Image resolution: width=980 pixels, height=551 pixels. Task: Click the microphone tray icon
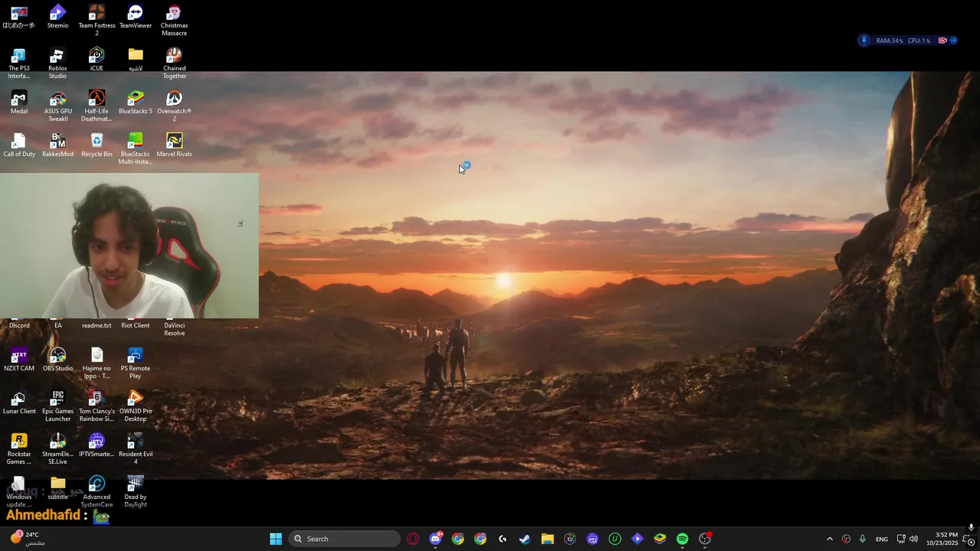[863, 539]
